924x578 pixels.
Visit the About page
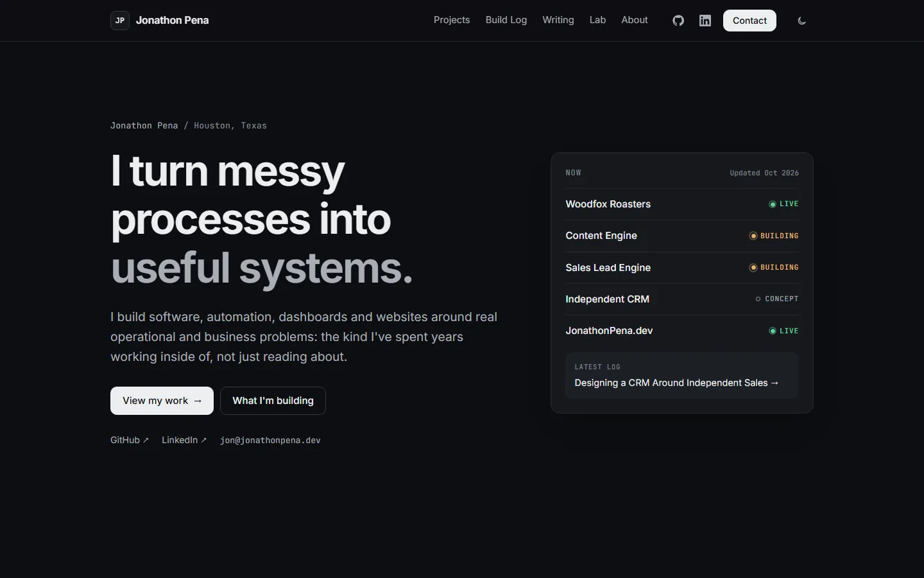(635, 20)
